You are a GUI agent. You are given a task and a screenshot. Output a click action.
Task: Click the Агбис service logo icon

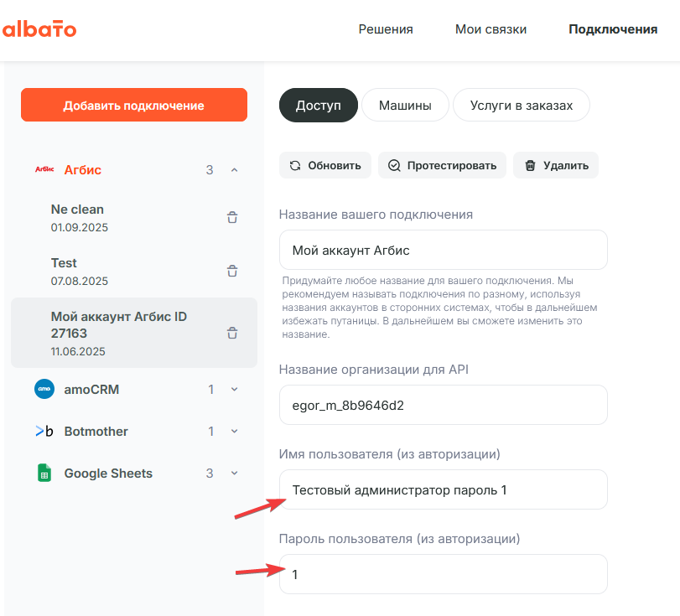(44, 169)
